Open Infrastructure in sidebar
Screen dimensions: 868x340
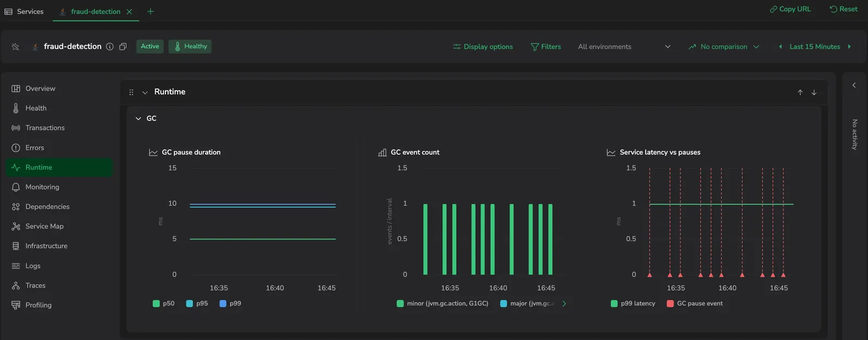[x=60, y=246]
